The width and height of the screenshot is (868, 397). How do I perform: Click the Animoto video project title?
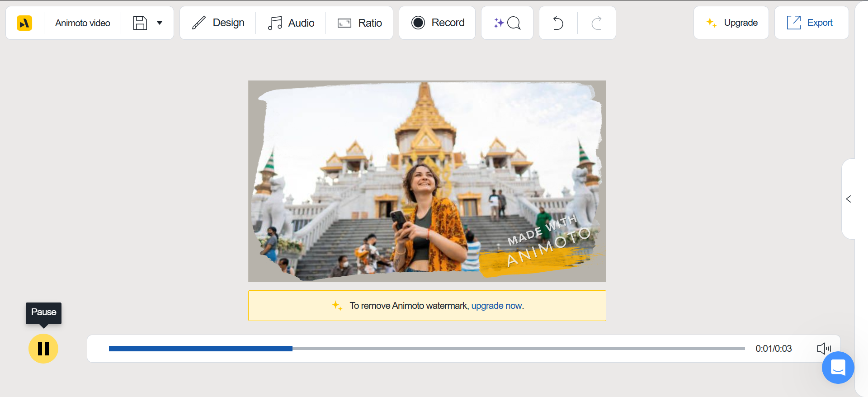click(x=83, y=23)
